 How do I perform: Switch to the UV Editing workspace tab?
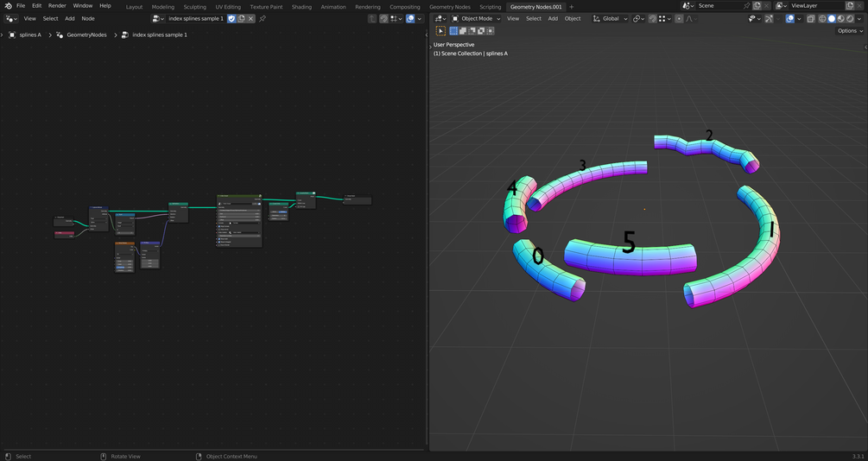click(x=228, y=7)
